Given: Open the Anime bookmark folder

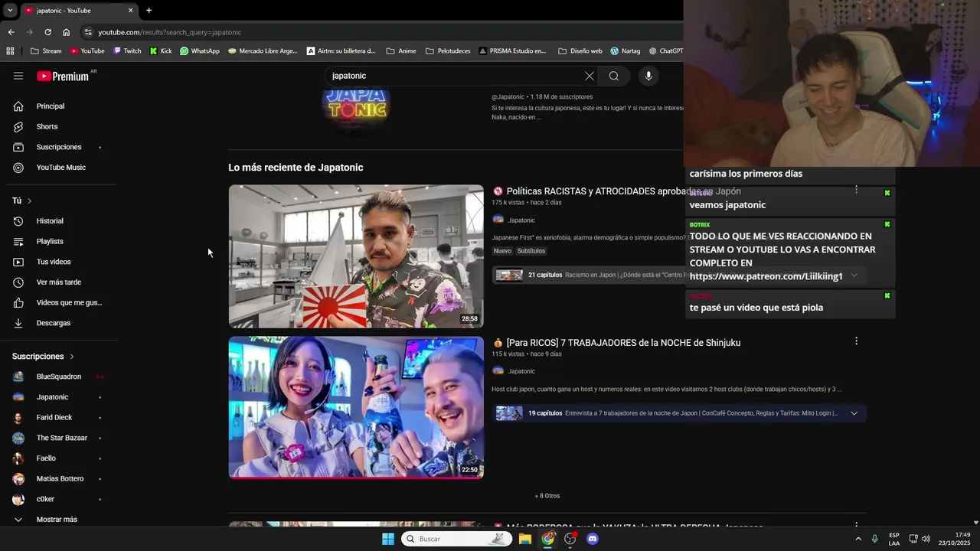Looking at the screenshot, I should pyautogui.click(x=401, y=51).
